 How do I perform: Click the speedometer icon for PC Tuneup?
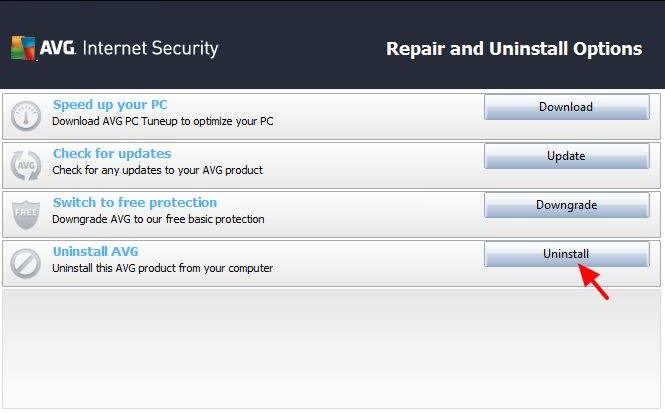tap(26, 116)
